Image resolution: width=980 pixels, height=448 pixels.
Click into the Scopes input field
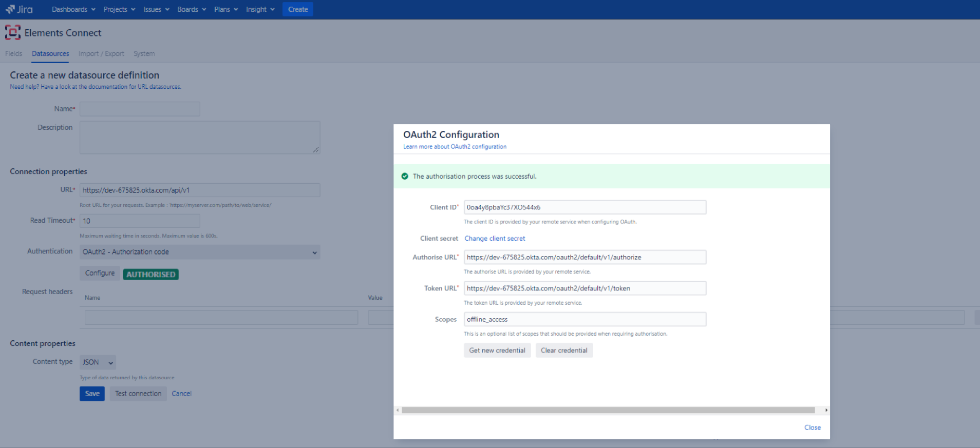pyautogui.click(x=585, y=319)
